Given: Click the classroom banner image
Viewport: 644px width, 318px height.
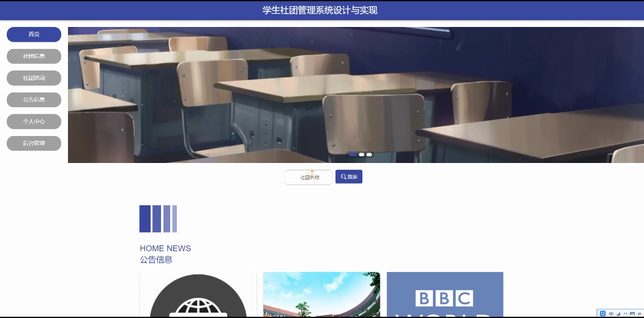Looking at the screenshot, I should (356, 95).
